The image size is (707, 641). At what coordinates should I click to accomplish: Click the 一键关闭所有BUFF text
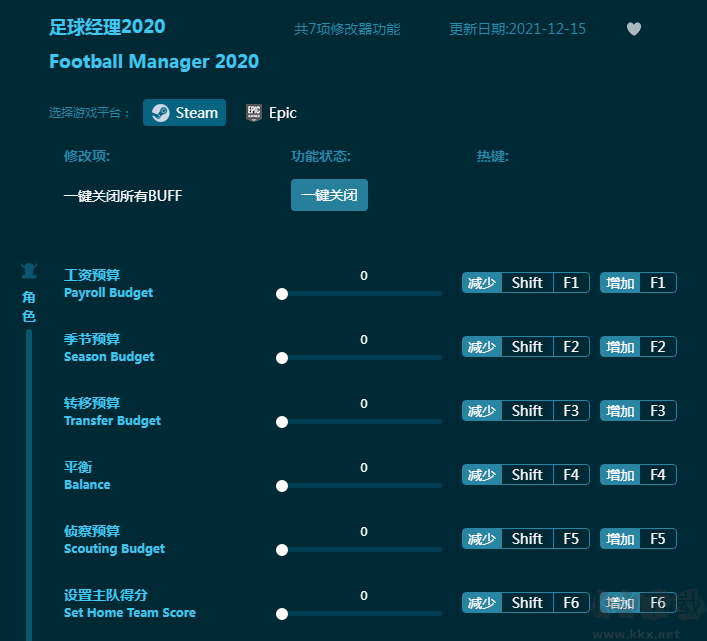point(123,196)
